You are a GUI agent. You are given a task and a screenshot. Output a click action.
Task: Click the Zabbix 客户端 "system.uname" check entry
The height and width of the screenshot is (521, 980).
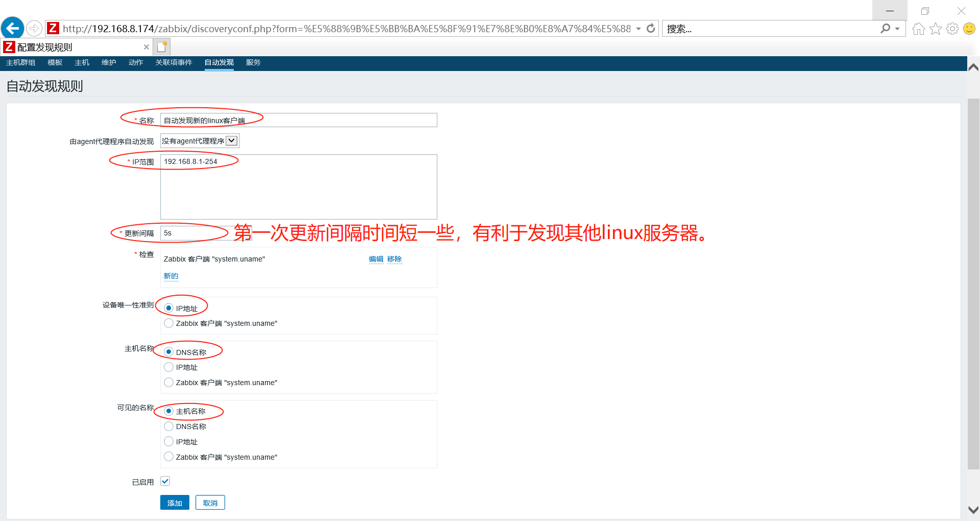coord(214,259)
